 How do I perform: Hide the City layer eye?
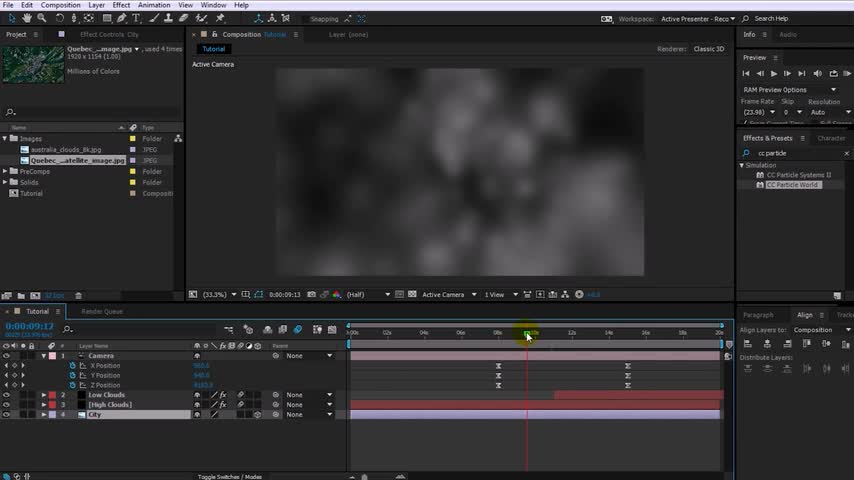6,415
